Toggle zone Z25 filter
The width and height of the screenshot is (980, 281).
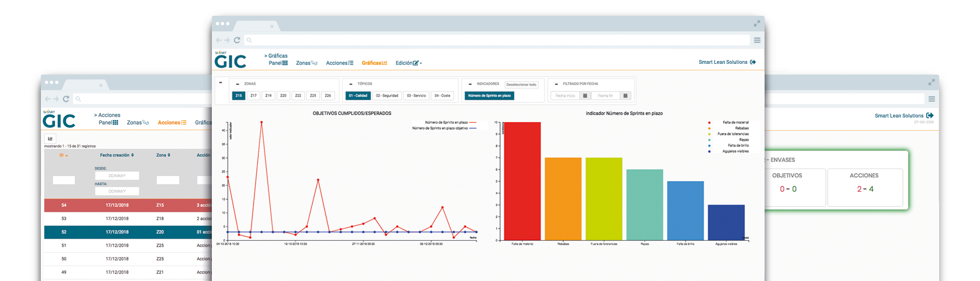click(x=313, y=96)
